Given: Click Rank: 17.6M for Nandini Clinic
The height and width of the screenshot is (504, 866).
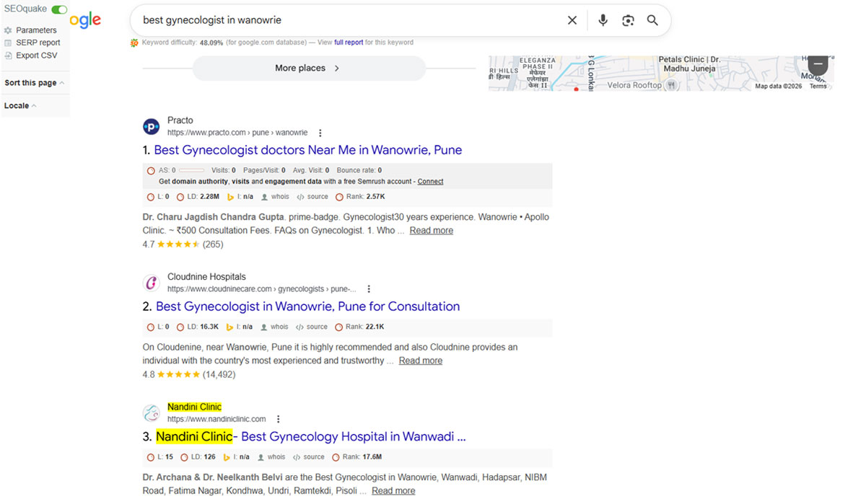Looking at the screenshot, I should pos(358,457).
